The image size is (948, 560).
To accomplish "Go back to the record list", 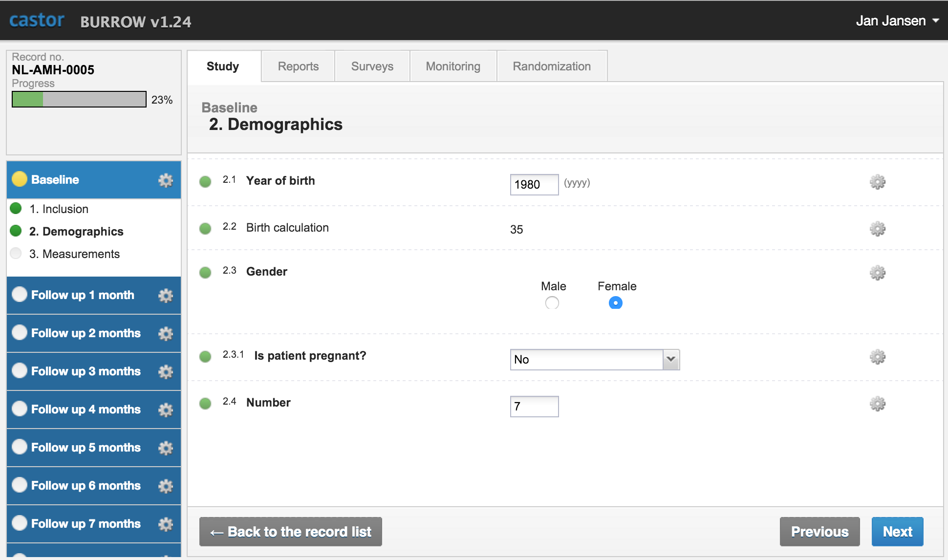I will coord(290,532).
